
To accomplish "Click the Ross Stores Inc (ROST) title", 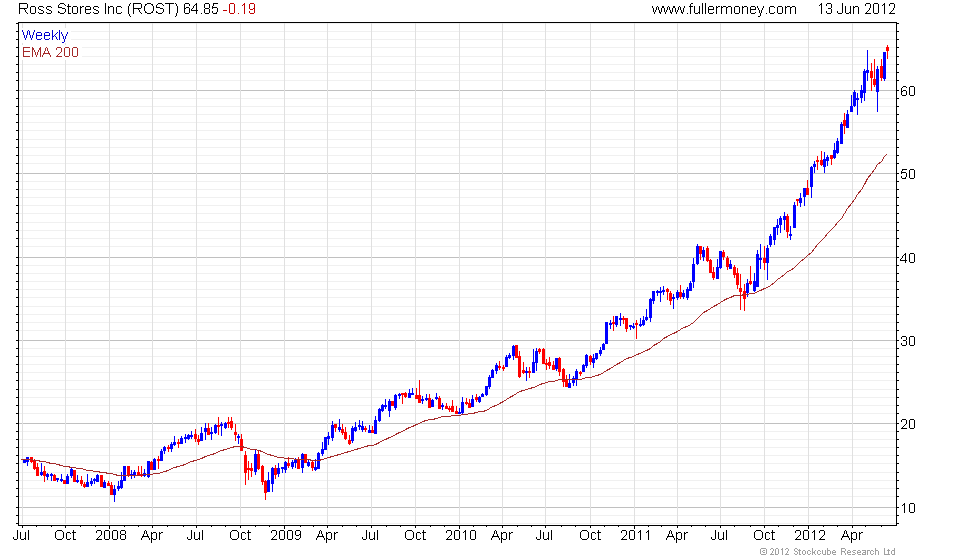I will coord(99,9).
